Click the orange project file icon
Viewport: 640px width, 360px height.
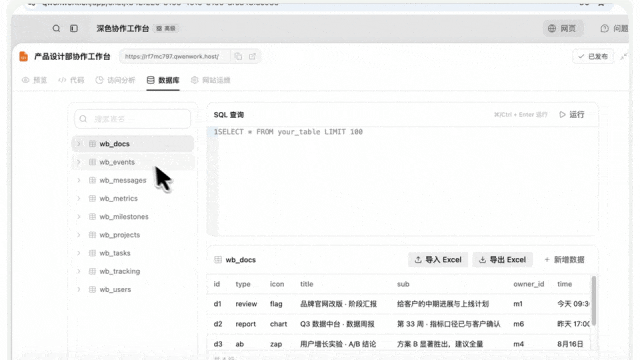point(24,56)
